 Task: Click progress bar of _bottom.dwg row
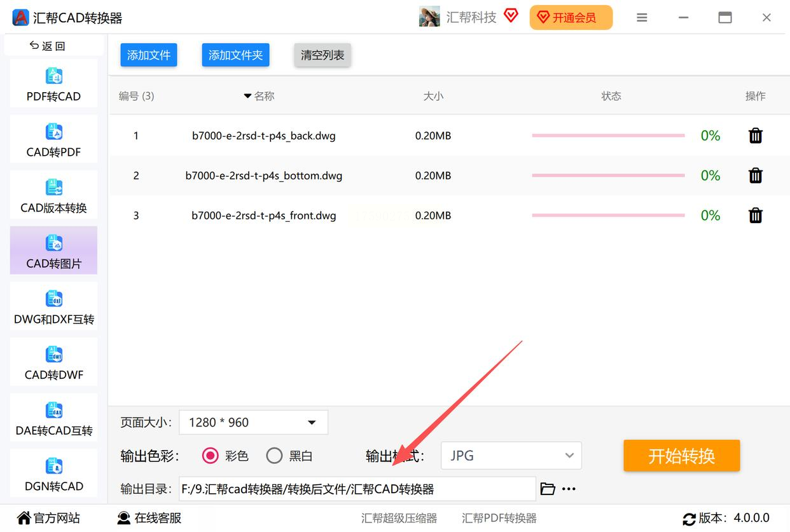click(x=608, y=175)
